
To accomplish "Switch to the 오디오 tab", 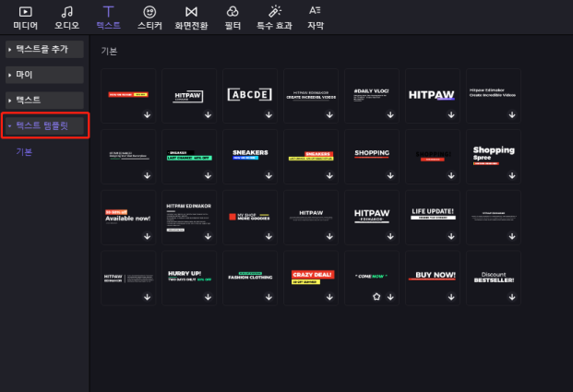I will pos(66,18).
